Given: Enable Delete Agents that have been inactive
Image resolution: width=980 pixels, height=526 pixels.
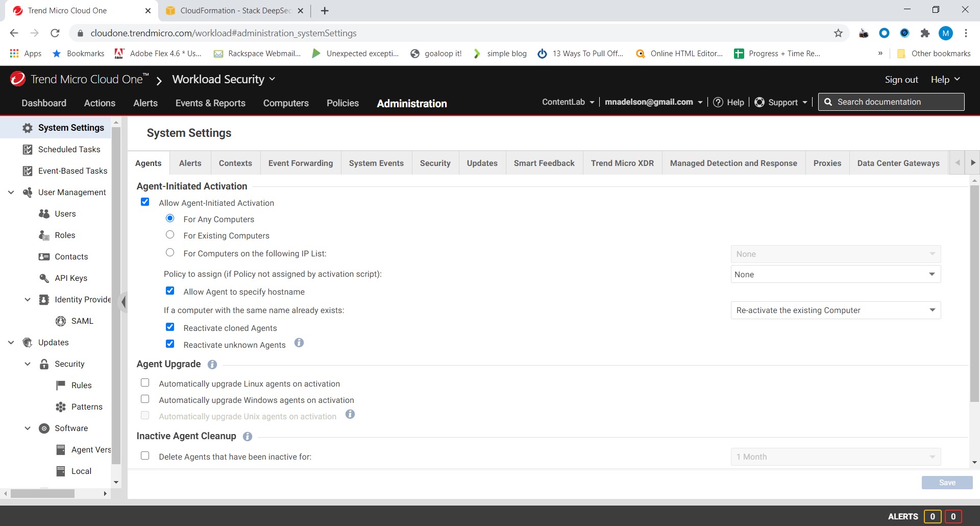Looking at the screenshot, I should coord(145,456).
